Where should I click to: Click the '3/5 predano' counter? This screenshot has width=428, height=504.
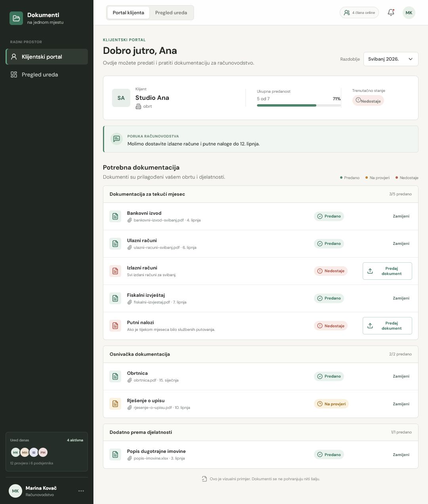[400, 194]
